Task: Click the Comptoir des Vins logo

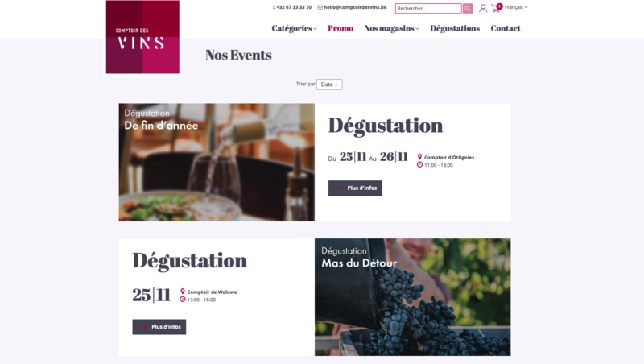Action: tap(142, 37)
